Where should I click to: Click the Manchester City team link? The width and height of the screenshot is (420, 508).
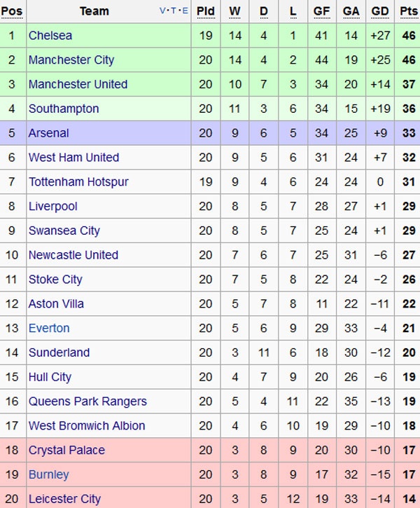pyautogui.click(x=71, y=60)
